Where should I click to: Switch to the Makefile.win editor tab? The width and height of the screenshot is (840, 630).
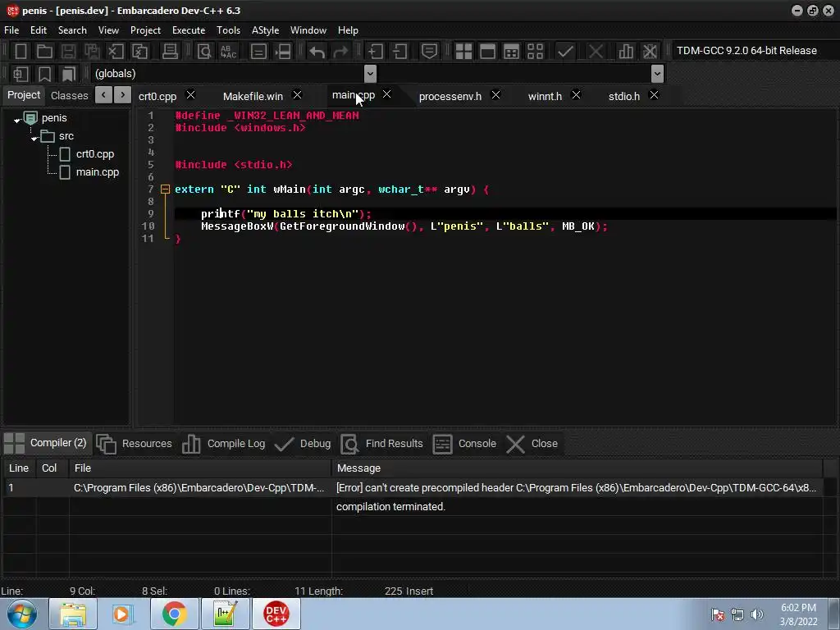pyautogui.click(x=253, y=97)
